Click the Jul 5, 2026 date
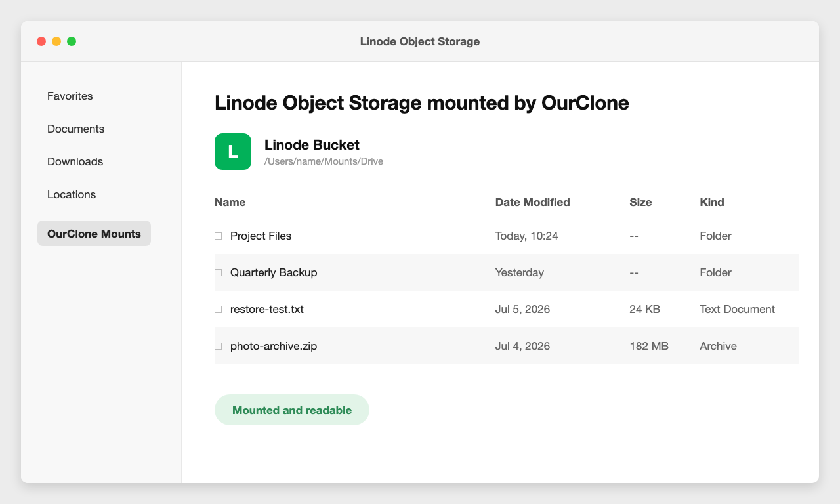Viewport: 840px width, 504px height. point(522,309)
